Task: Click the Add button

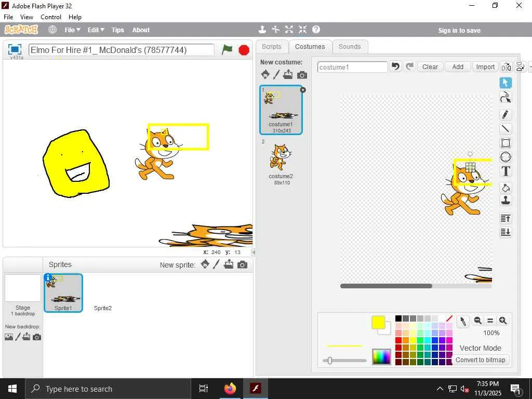Action: click(458, 67)
